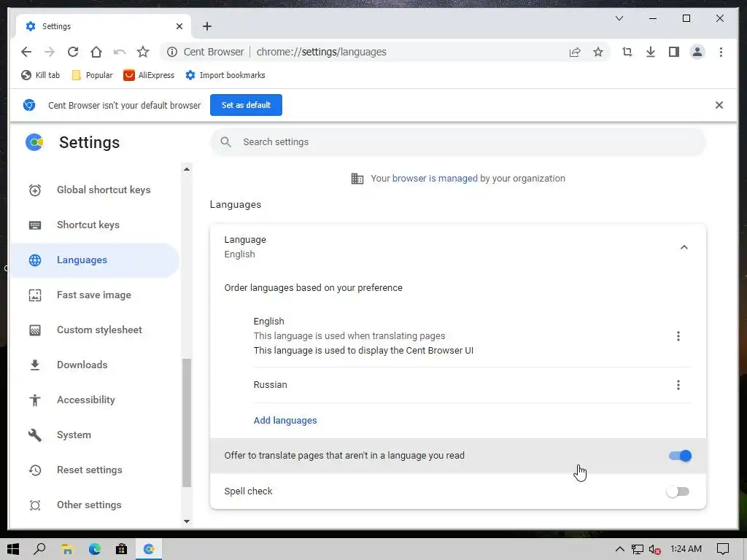Reload the settings page
Image resolution: width=747 pixels, height=560 pixels.
click(73, 52)
